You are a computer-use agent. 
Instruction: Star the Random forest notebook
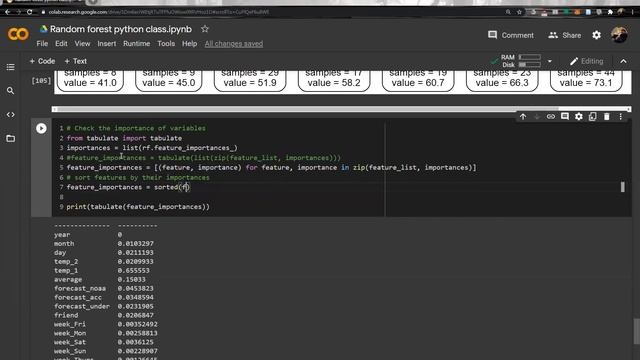click(205, 29)
